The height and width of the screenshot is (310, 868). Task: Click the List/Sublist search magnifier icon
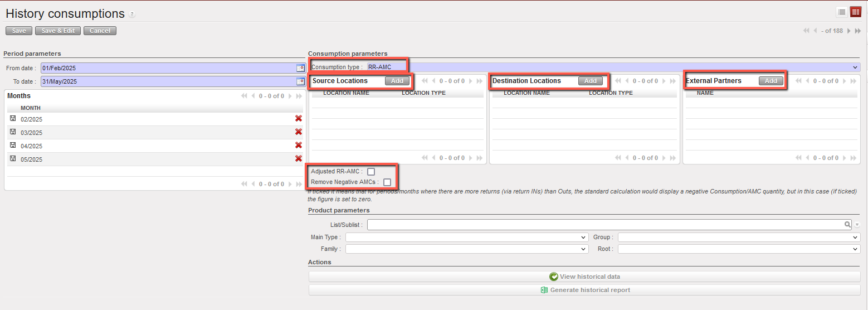pos(847,225)
